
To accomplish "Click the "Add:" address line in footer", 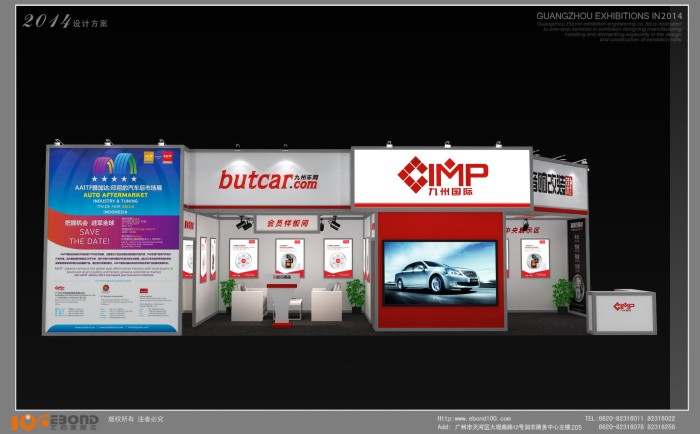I will tap(509, 427).
